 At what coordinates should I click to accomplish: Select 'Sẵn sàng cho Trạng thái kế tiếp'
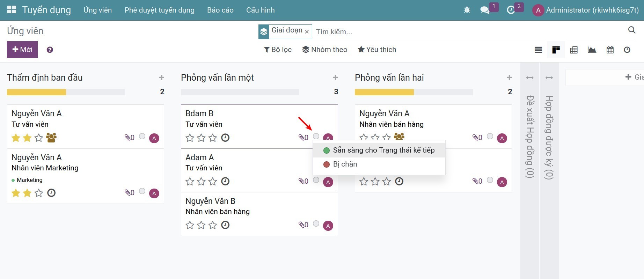(x=383, y=150)
